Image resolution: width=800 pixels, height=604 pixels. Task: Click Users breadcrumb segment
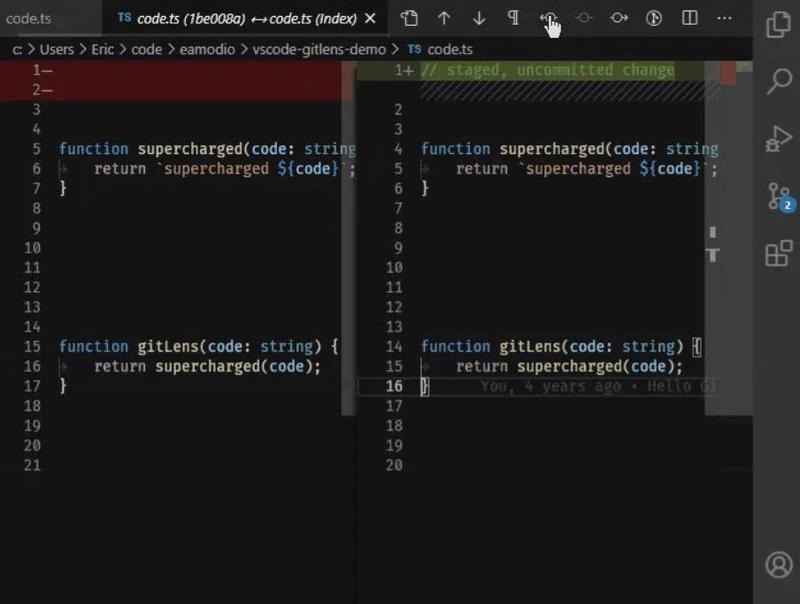tap(57, 49)
